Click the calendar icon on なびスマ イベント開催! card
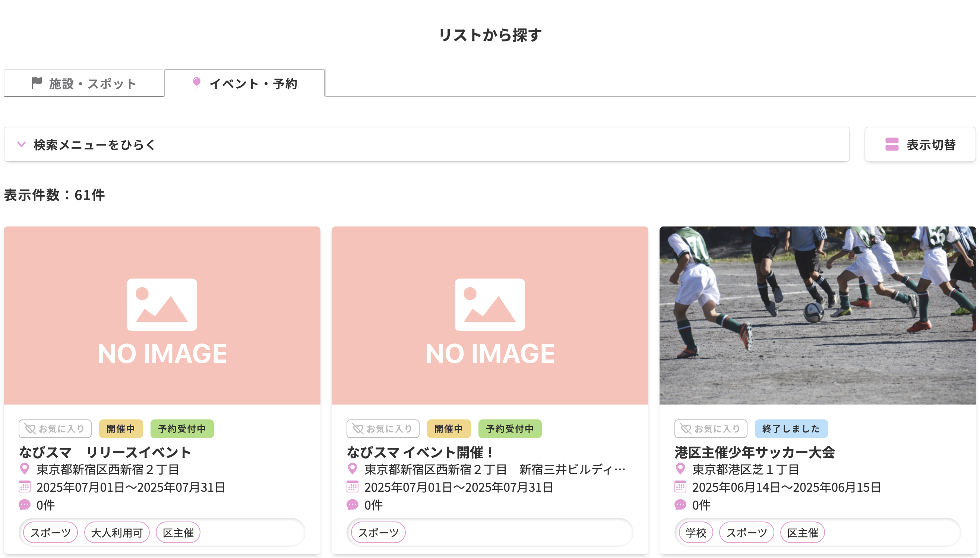This screenshot has height=558, width=980. (x=352, y=487)
